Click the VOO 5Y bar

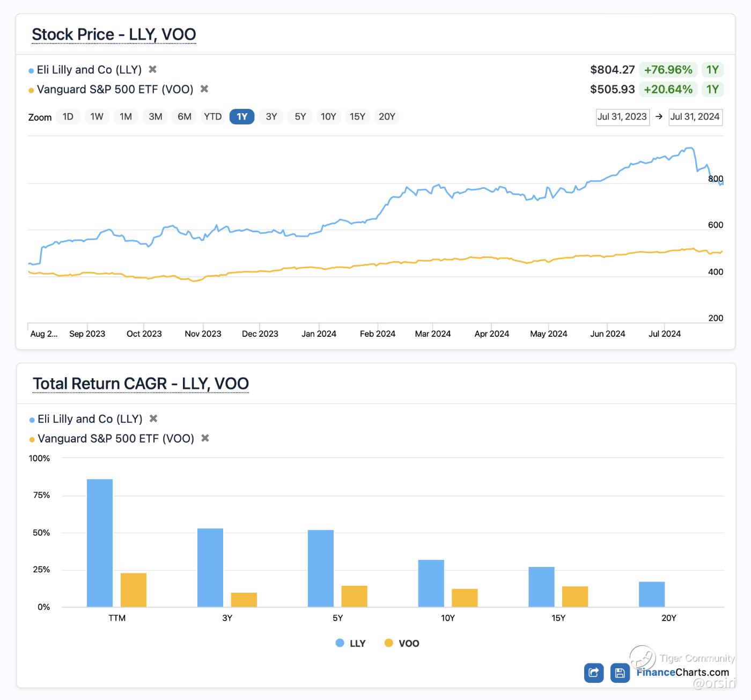click(x=355, y=596)
